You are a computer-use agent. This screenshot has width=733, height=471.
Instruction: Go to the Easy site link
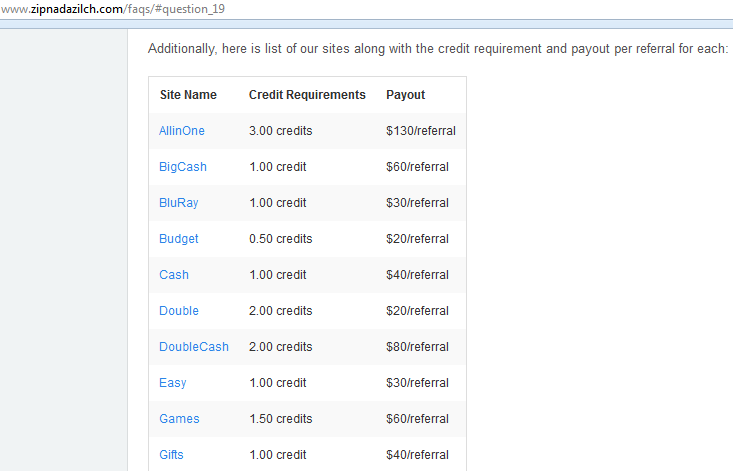click(x=172, y=383)
